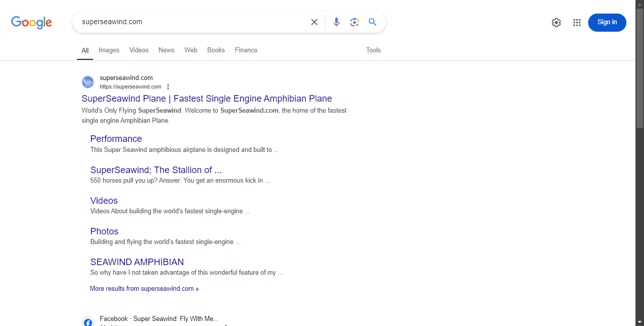This screenshot has width=644, height=326.
Task: Open the Videos sitelink under superseawind.com
Action: click(104, 201)
